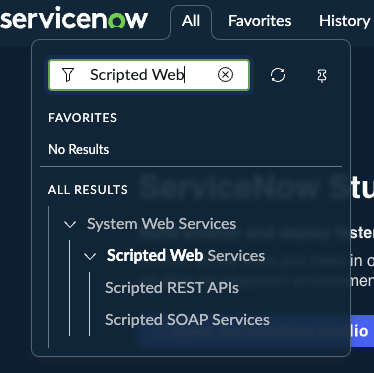Click the refresh menu icon

coord(278,75)
